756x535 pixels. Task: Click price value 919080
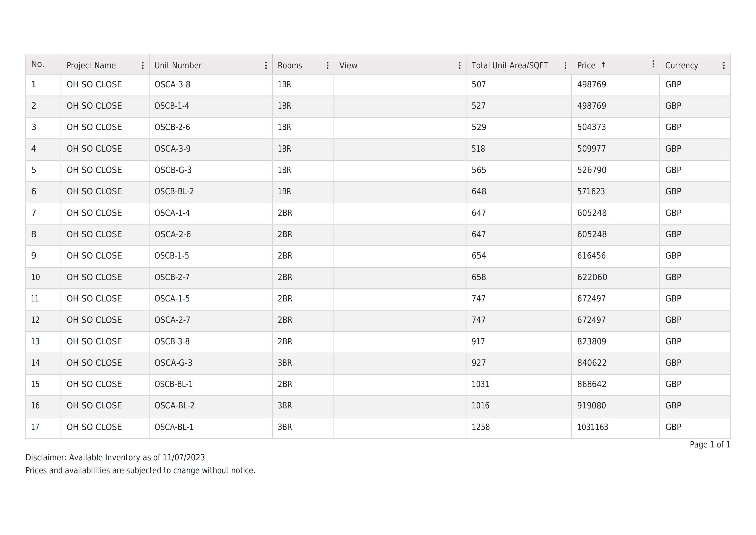[591, 406]
